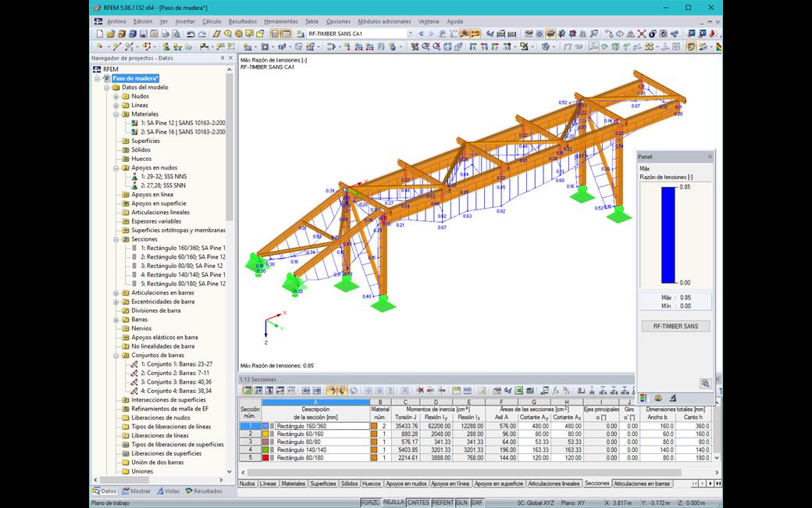
Task: Open the Módulos adicionales menu
Action: [x=384, y=22]
